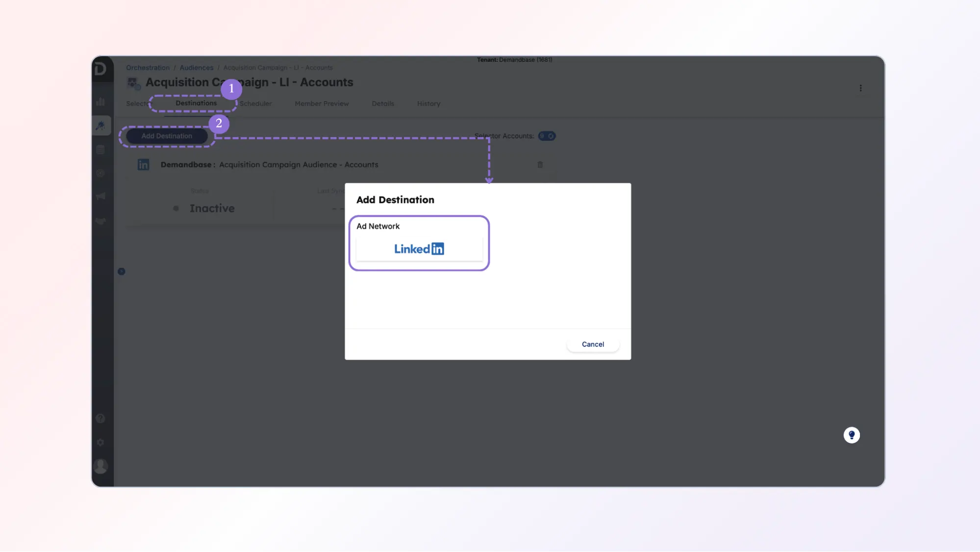
Task: Switch to the Member Preview tab
Action: [322, 104]
